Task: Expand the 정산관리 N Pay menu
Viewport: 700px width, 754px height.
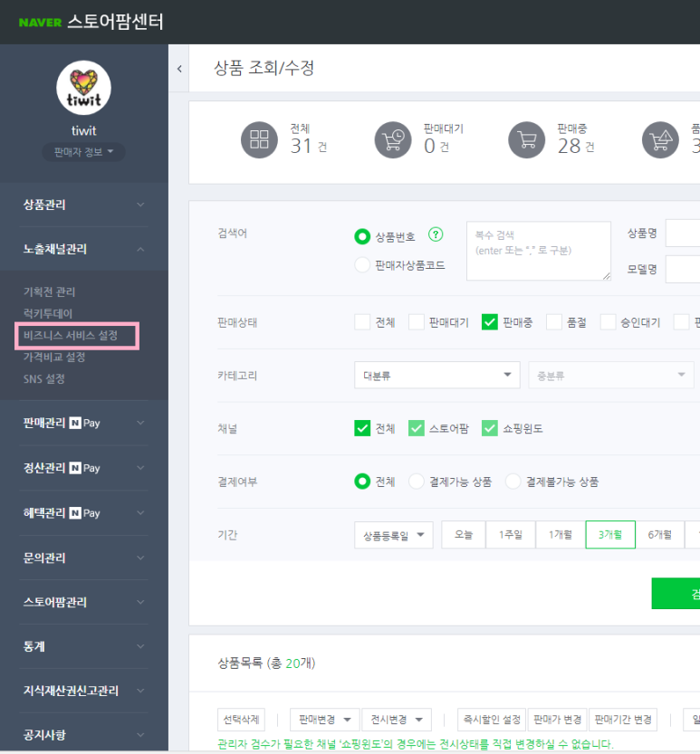Action: [83, 468]
